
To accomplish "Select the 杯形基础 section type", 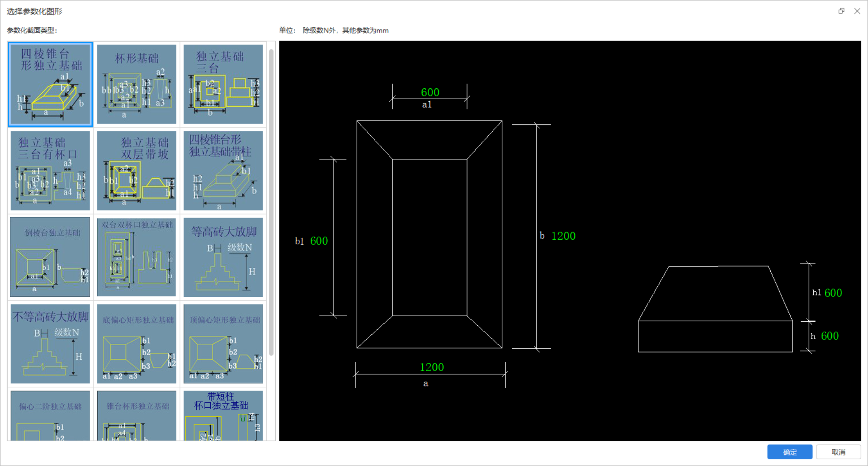I will (137, 84).
